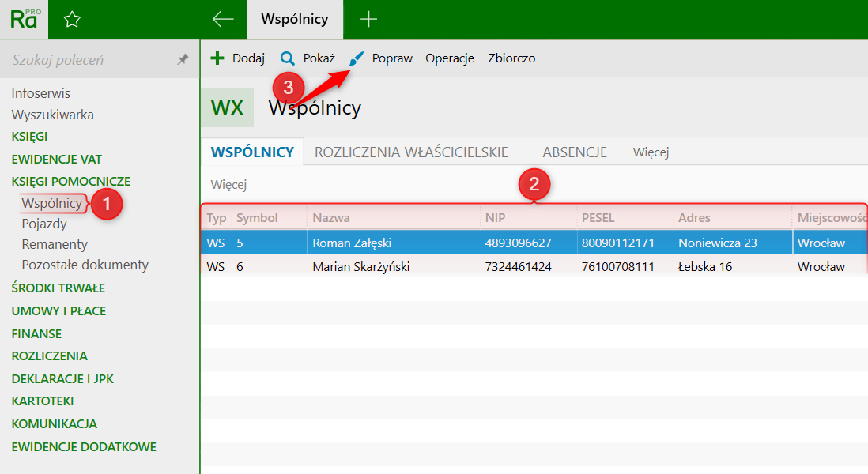Viewport: 868px width, 474px height.
Task: Select Wspólnicy in the sidebar
Action: coord(52,203)
